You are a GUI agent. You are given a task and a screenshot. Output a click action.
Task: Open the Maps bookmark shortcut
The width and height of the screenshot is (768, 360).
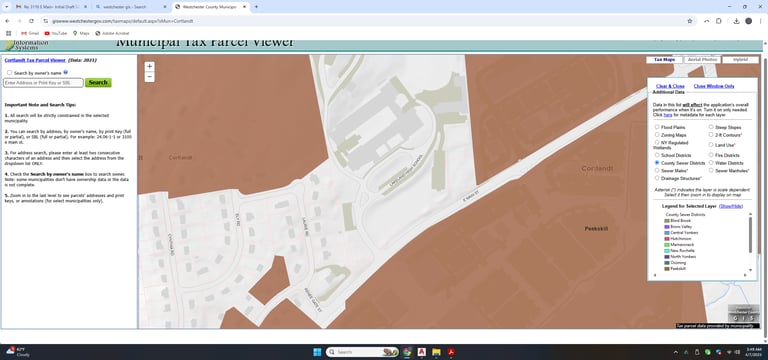81,33
